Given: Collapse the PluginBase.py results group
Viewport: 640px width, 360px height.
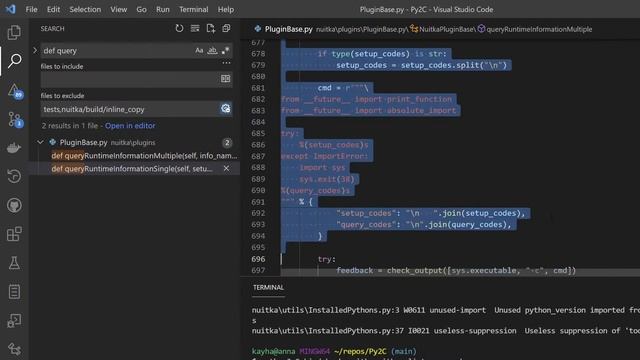Looking at the screenshot, I should (40, 142).
